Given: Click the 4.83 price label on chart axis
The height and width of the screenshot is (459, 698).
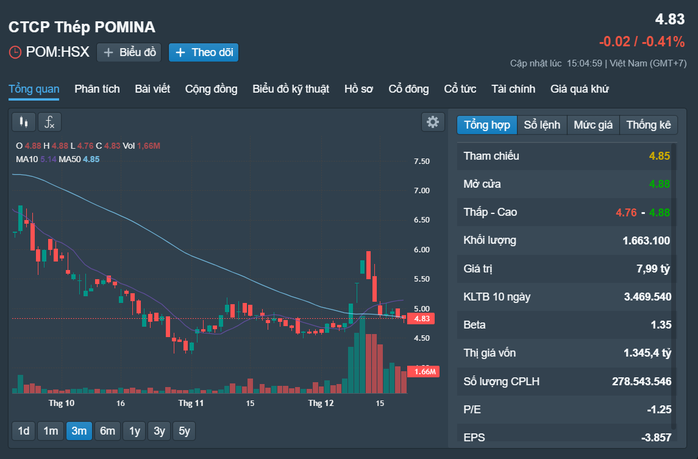Looking at the screenshot, I should [x=421, y=318].
